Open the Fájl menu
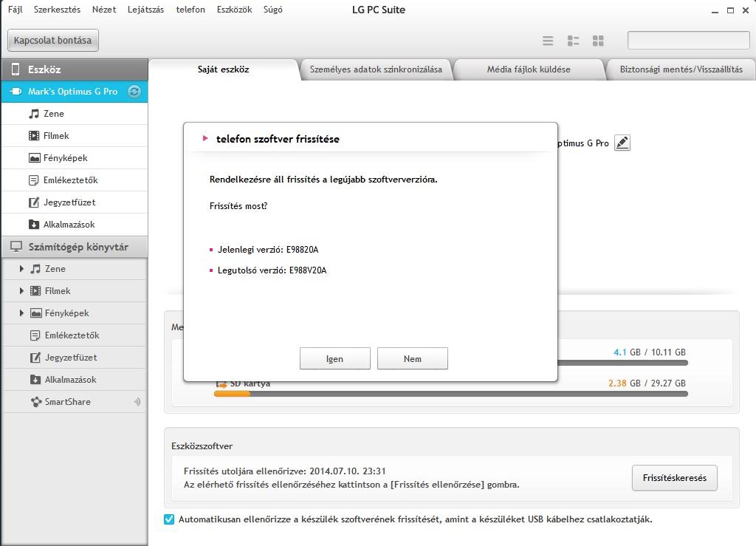Screen dimensions: 756x546 [x=15, y=10]
